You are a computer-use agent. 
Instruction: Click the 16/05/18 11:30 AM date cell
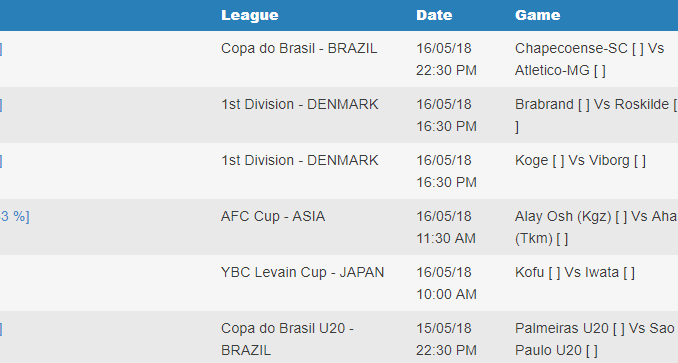(x=446, y=227)
